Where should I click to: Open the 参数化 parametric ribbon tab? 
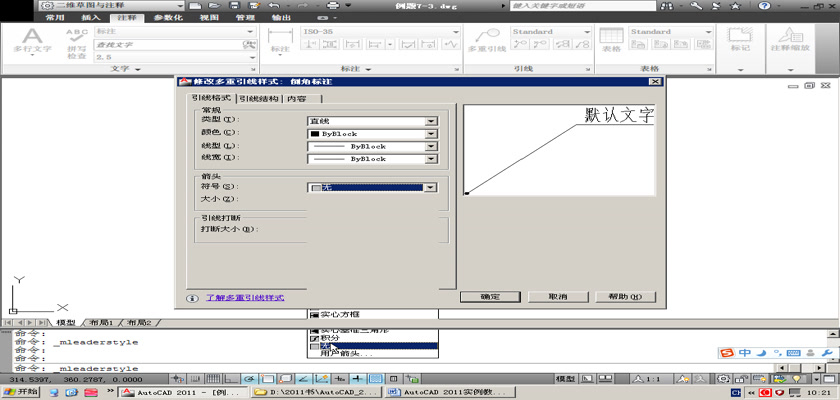(168, 17)
